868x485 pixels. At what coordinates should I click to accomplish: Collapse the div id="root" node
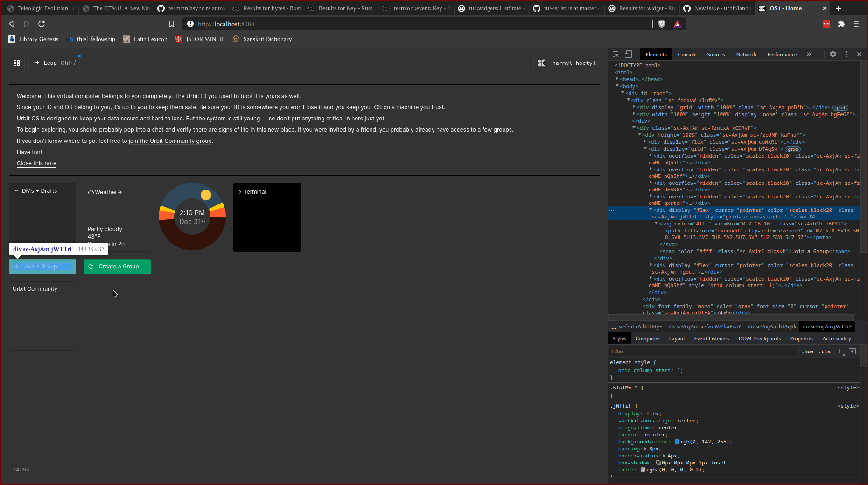coord(623,93)
